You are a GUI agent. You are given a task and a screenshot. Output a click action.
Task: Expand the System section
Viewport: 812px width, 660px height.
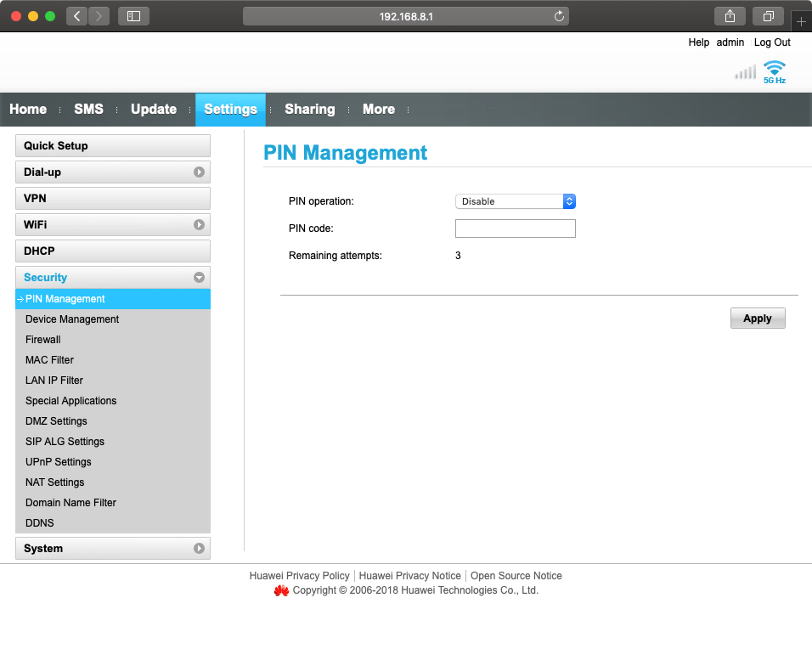tap(198, 548)
